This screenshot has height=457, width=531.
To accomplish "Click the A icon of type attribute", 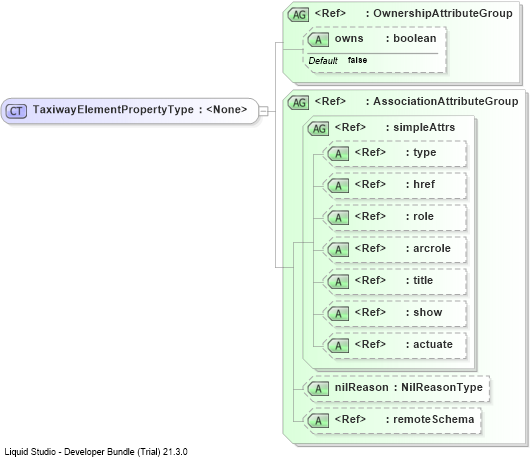I will tap(338, 154).
